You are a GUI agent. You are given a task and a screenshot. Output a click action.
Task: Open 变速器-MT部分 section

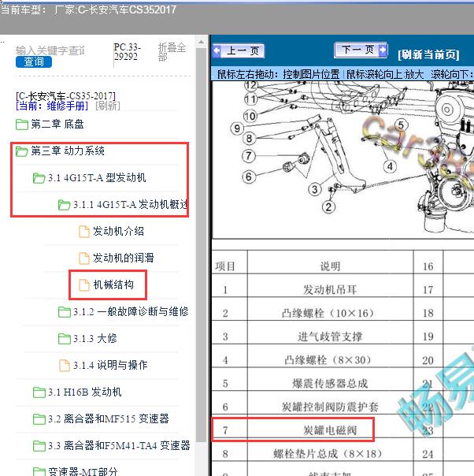click(x=83, y=471)
